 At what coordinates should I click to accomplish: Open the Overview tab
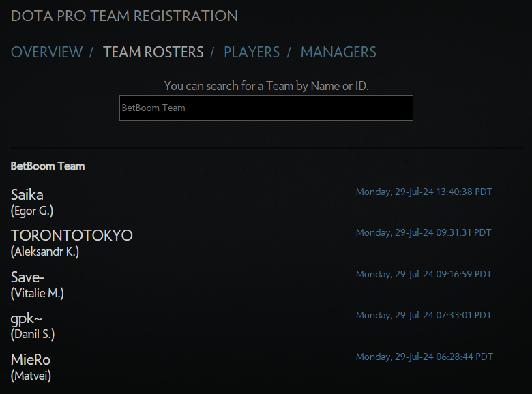pyautogui.click(x=46, y=52)
